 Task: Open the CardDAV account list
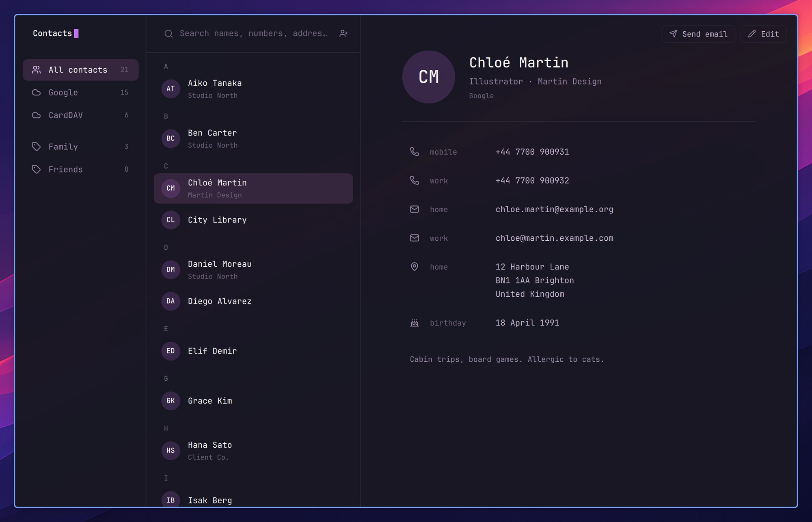tap(81, 115)
